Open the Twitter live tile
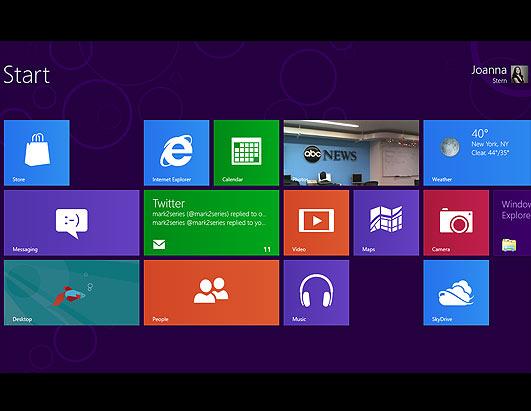This screenshot has height=411, width=531. 211,223
